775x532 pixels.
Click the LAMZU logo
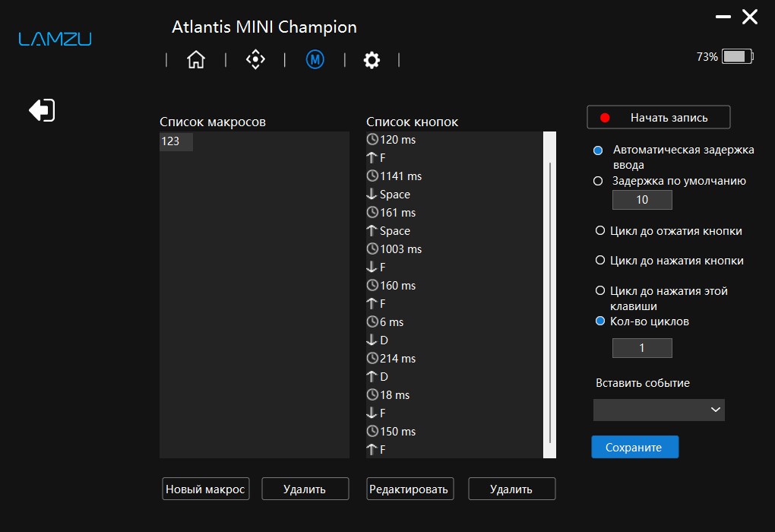[x=55, y=39]
